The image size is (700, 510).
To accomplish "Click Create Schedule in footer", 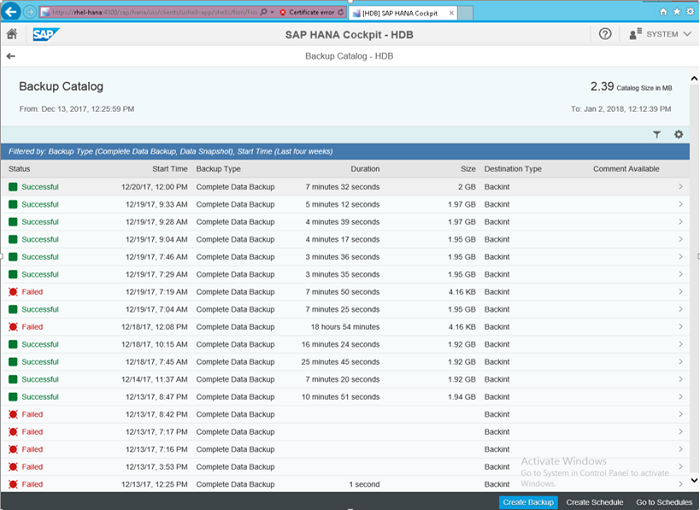I will point(595,502).
